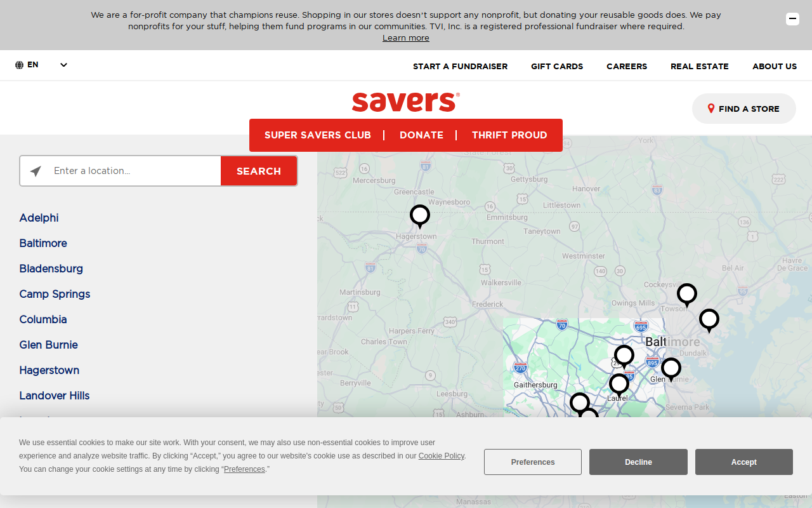Click the underlined Preferences link in cookie text
This screenshot has width=812, height=508.
[x=244, y=469]
